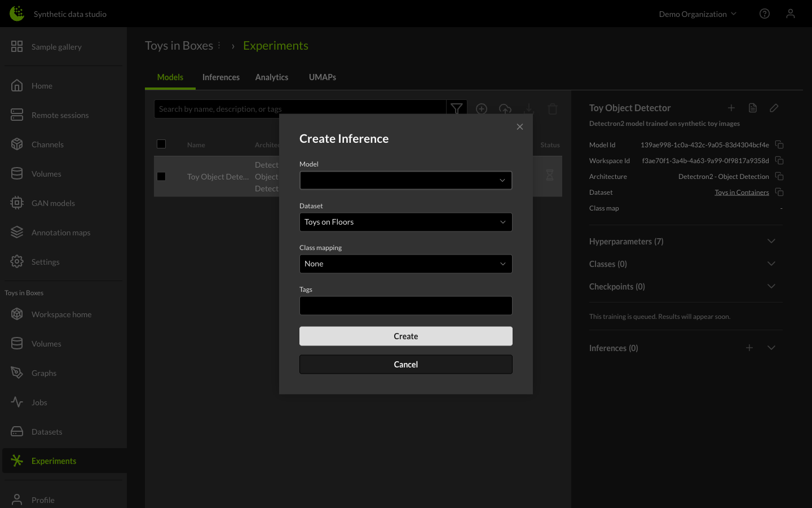Click the download icon in the models toolbar
Screen dimensions: 812x508
tap(529, 108)
